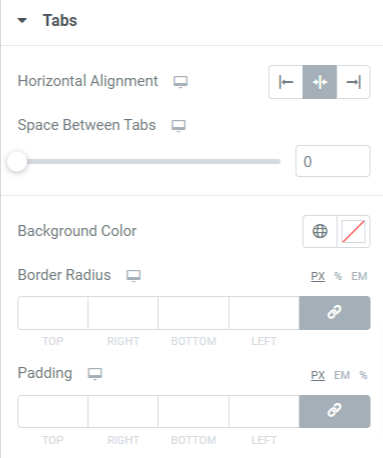Open responsive device icon for Border Radius
The height and width of the screenshot is (458, 383).
click(133, 276)
